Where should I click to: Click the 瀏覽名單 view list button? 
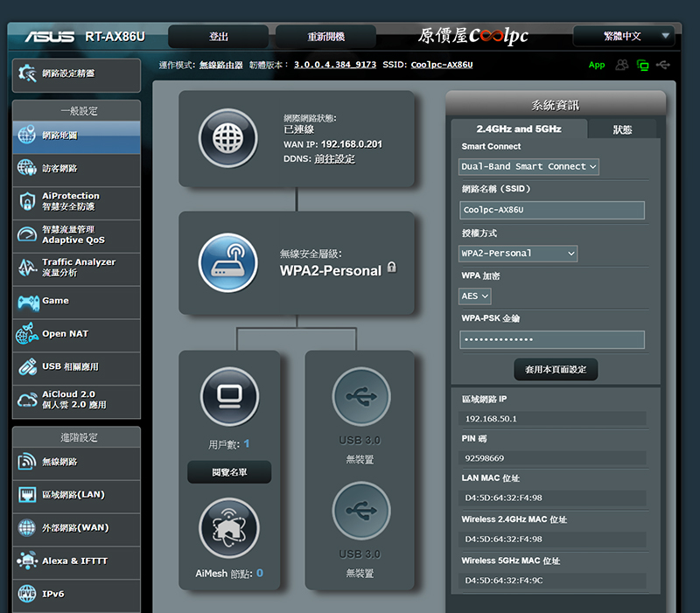(x=229, y=472)
